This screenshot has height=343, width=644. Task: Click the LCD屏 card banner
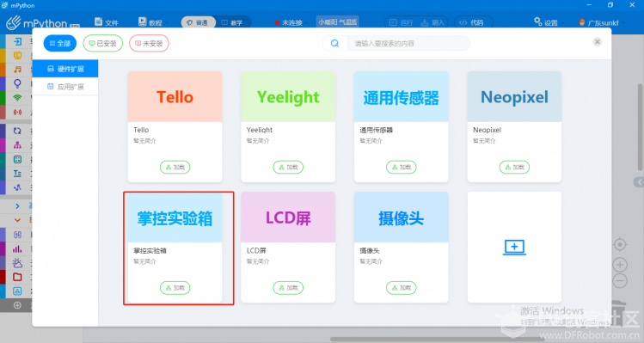[288, 217]
